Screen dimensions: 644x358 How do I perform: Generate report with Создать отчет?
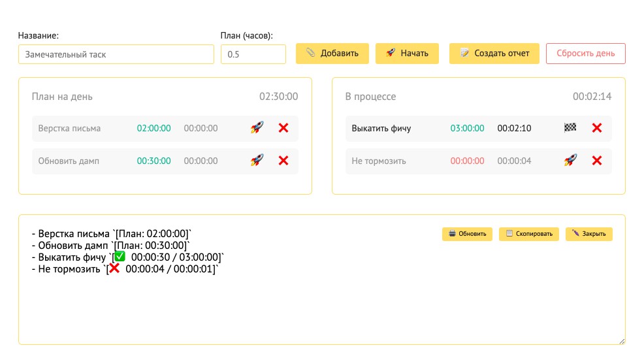(494, 54)
